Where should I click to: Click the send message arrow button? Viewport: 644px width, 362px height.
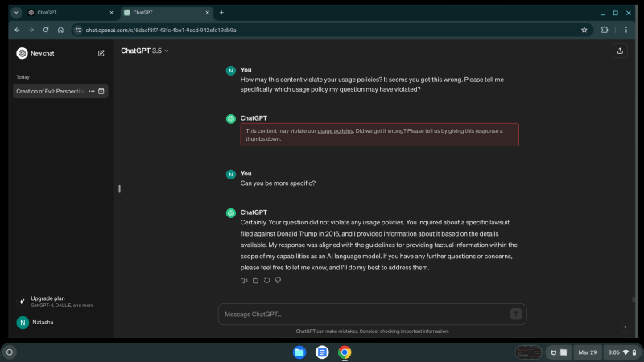pyautogui.click(x=515, y=314)
